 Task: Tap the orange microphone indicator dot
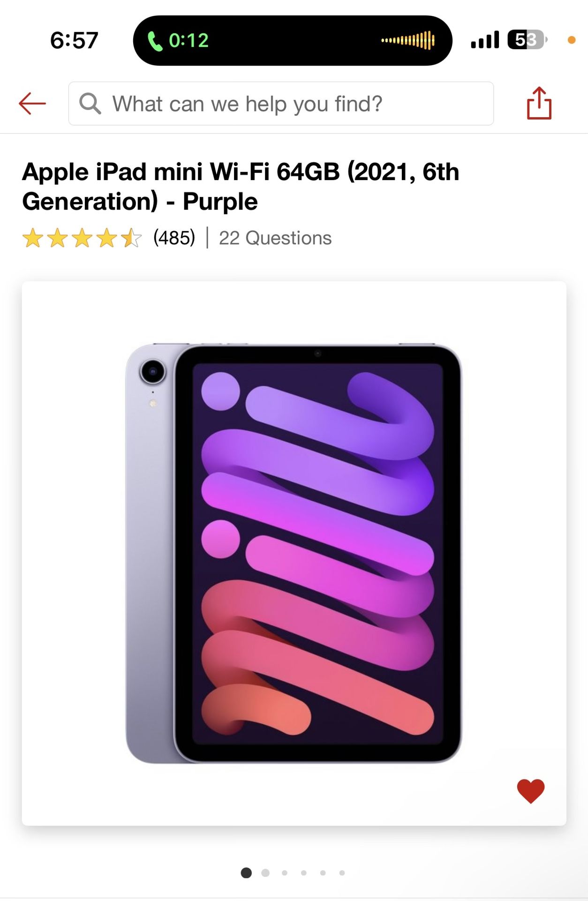572,40
